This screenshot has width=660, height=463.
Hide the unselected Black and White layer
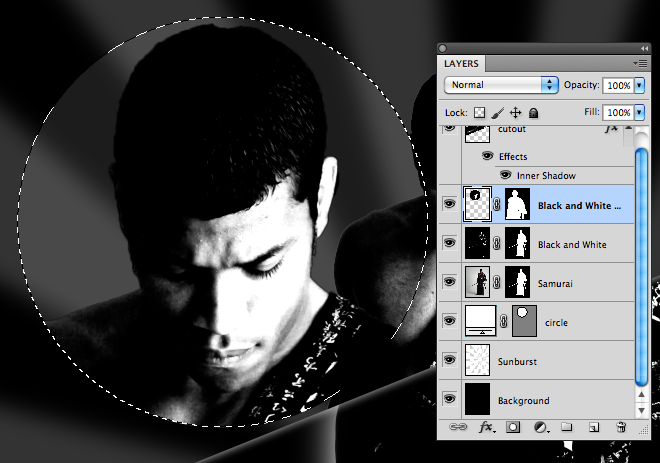(450, 243)
